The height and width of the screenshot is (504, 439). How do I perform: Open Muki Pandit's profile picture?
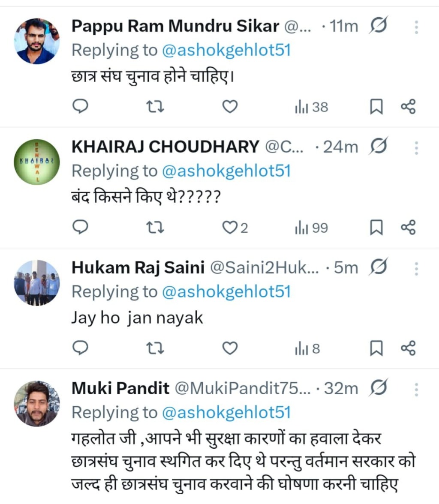[x=37, y=403]
